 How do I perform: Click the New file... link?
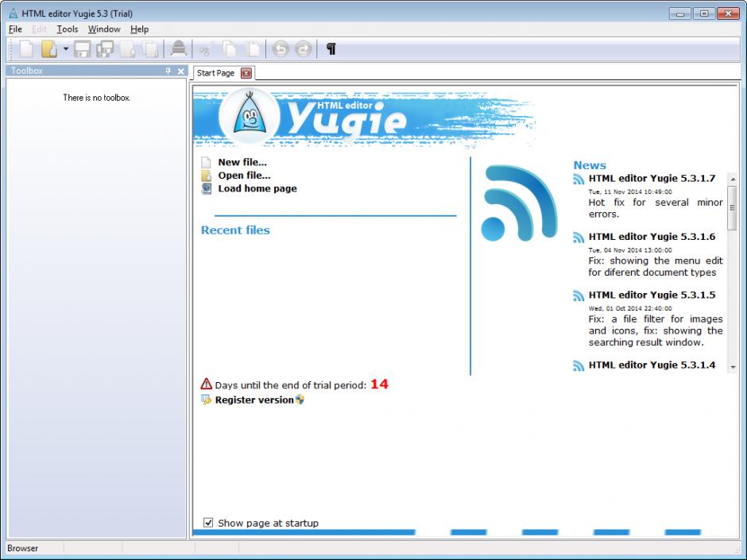(242, 162)
